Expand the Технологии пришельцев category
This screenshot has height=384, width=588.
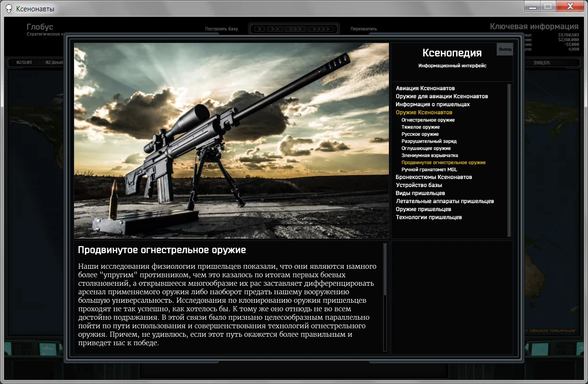tap(428, 217)
